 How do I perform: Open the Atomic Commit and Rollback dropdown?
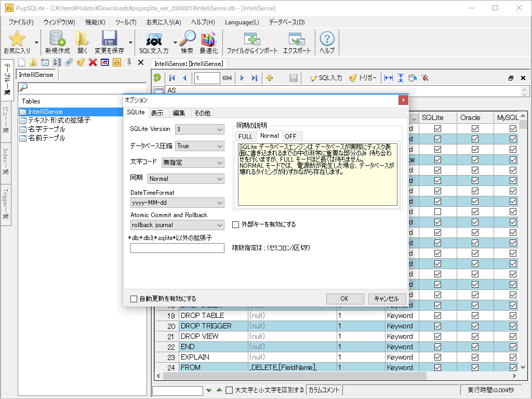(177, 225)
